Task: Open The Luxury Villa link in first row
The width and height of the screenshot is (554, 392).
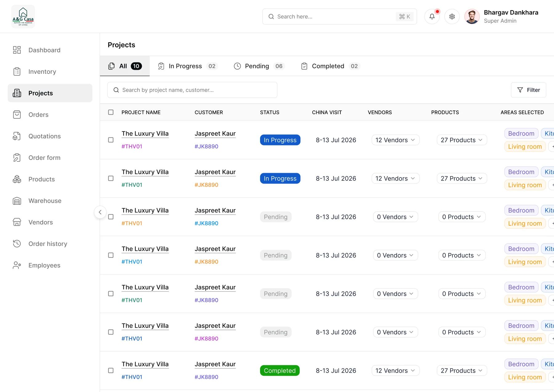Action: coord(145,134)
